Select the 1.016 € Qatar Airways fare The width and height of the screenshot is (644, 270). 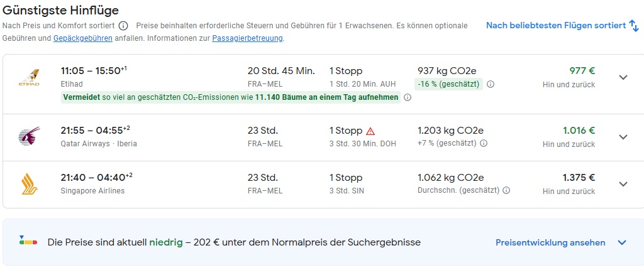pos(579,131)
